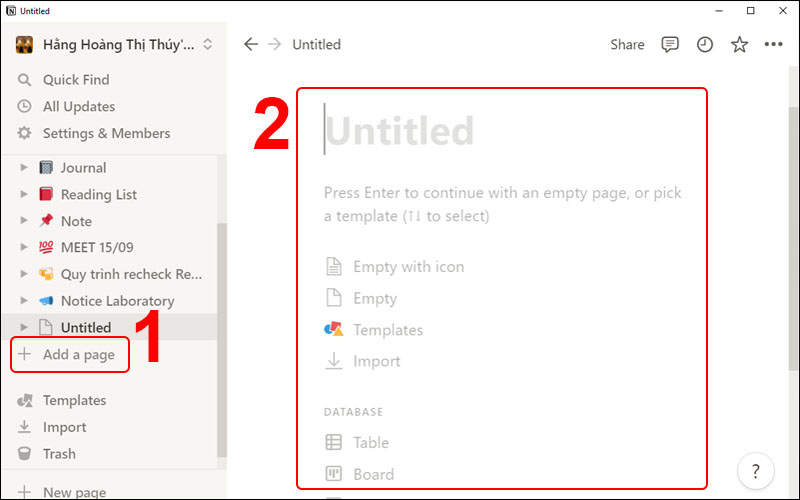
Task: Click Add a page in sidebar
Action: pyautogui.click(x=78, y=355)
